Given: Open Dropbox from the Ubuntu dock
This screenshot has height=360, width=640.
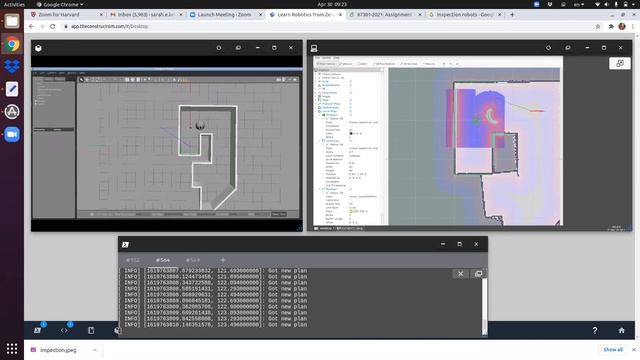Looking at the screenshot, I should pos(12,66).
